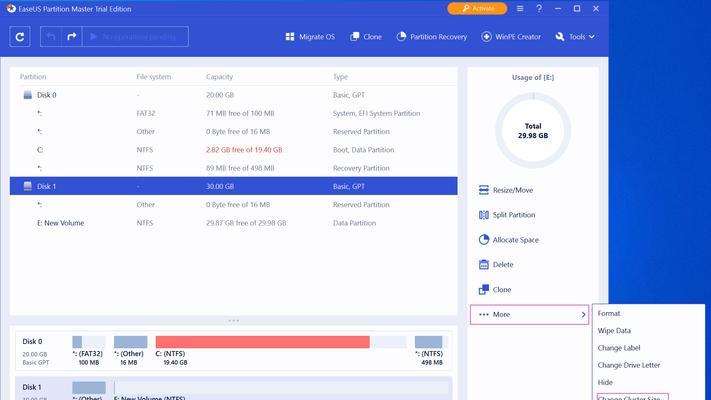The width and height of the screenshot is (711, 400).
Task: Select Disk 0's 16 MB Reserved Partition row
Action: (x=234, y=132)
